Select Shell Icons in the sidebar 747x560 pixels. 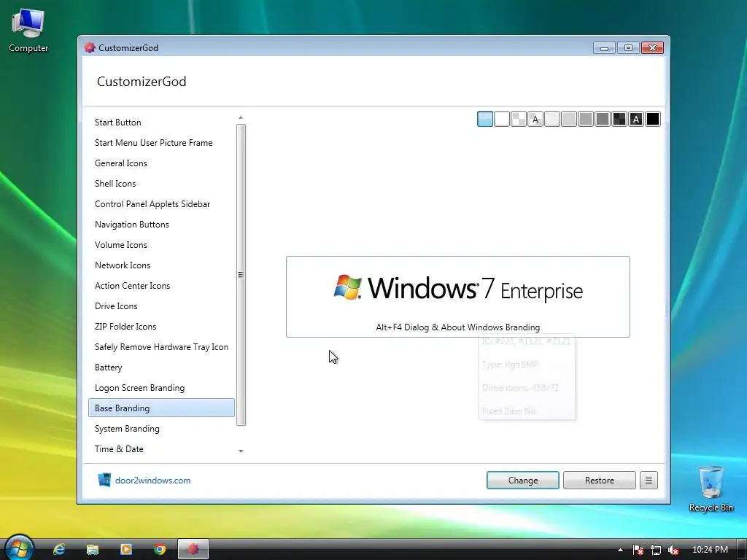pos(161,184)
